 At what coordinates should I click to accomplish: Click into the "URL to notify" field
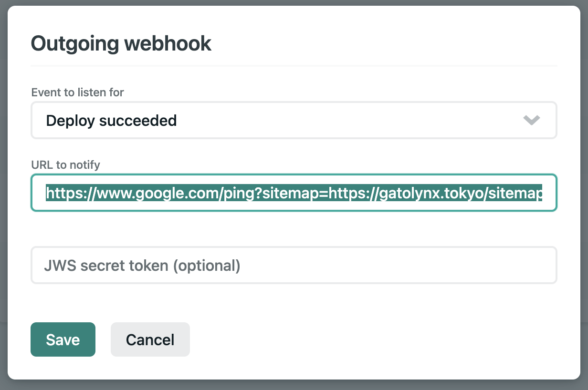click(x=294, y=193)
